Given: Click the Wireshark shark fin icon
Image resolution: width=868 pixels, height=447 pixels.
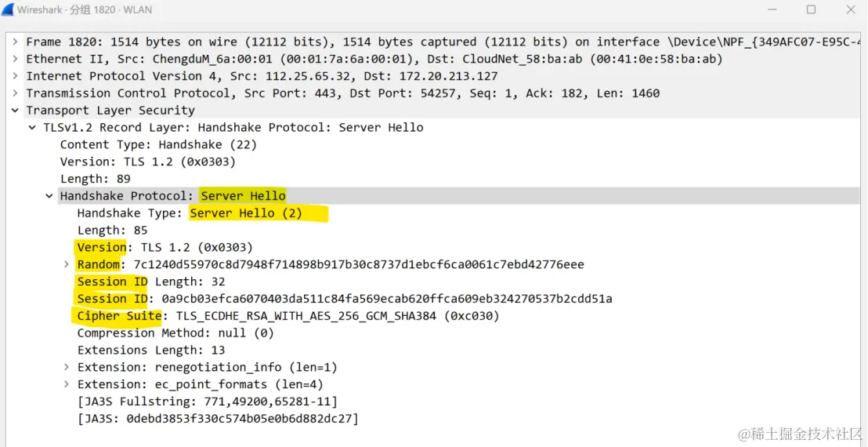Looking at the screenshot, I should click(x=8, y=9).
